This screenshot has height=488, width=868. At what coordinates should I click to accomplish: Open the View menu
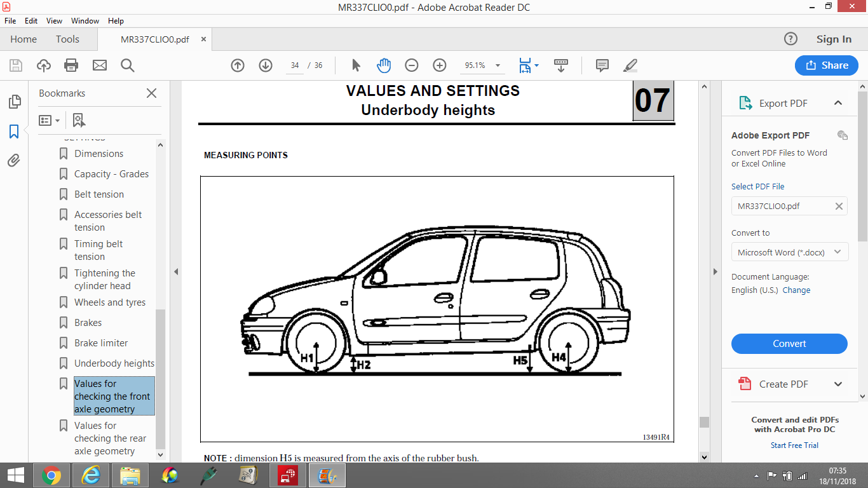(x=55, y=21)
